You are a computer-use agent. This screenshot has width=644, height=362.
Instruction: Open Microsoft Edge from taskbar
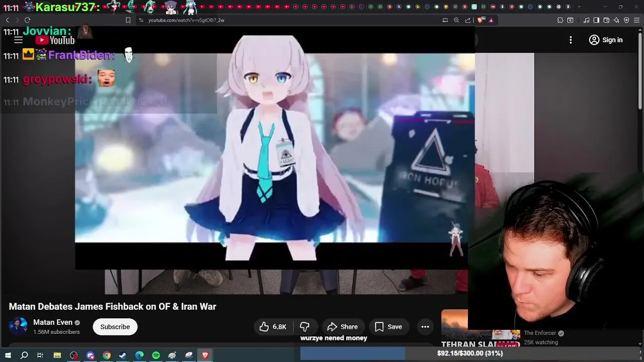click(x=139, y=355)
